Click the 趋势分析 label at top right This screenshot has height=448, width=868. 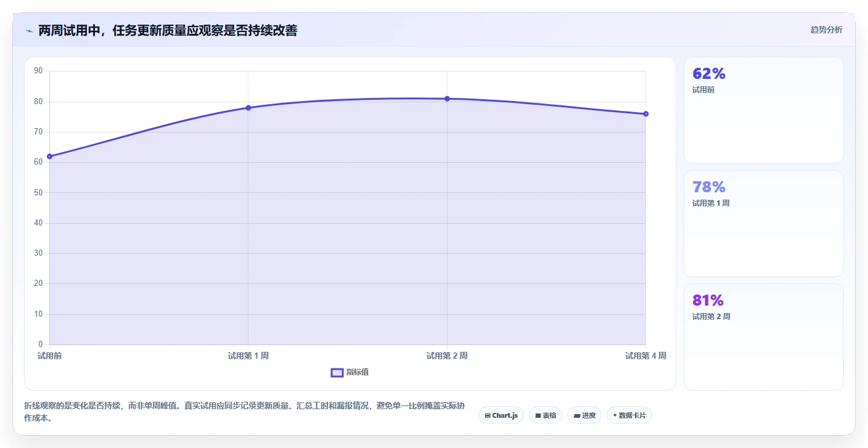826,30
